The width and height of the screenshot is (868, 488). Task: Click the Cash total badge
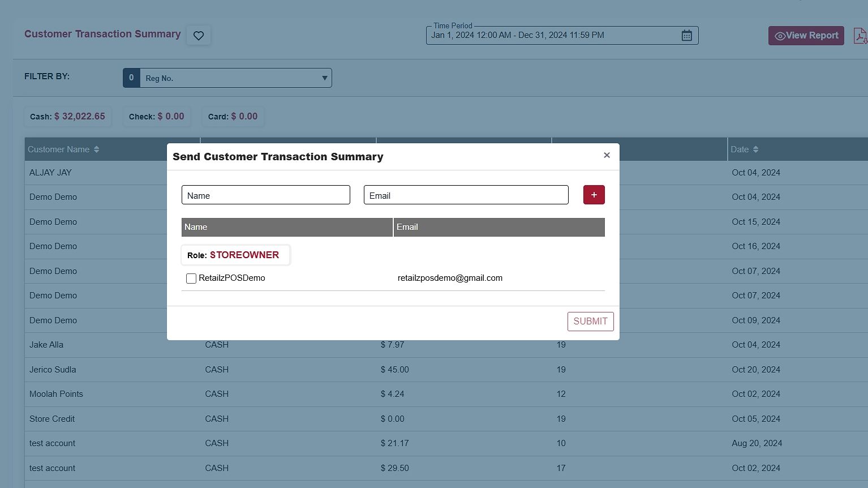click(67, 117)
